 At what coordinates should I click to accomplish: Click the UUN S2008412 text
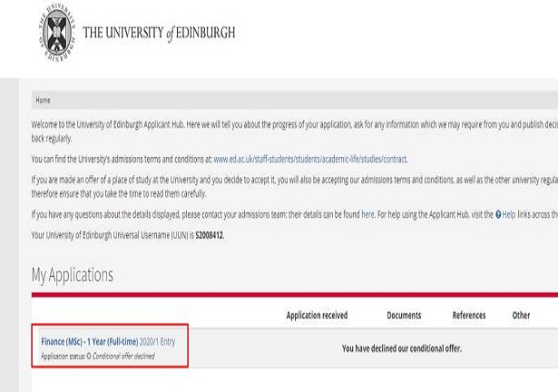[x=210, y=235]
